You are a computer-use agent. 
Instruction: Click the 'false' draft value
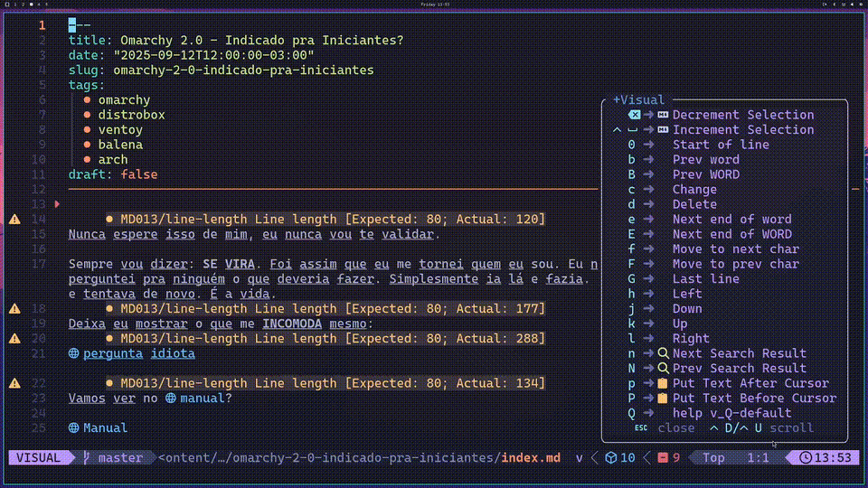[x=139, y=174]
